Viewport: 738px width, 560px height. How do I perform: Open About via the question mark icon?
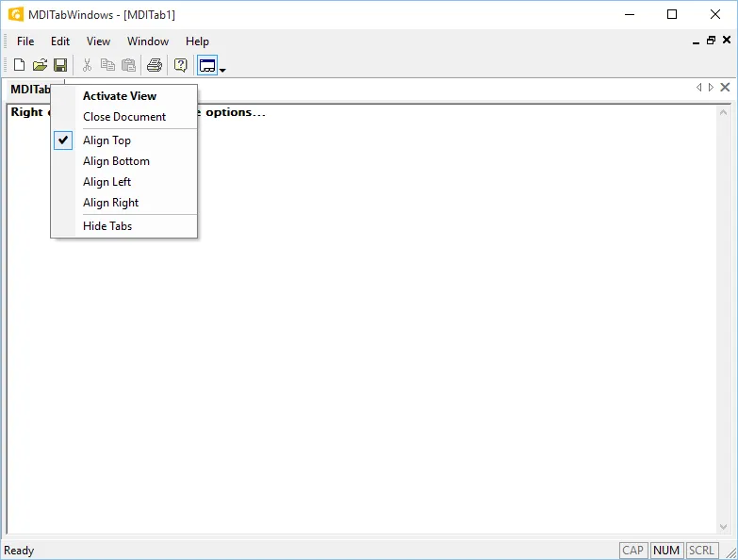pyautogui.click(x=181, y=65)
